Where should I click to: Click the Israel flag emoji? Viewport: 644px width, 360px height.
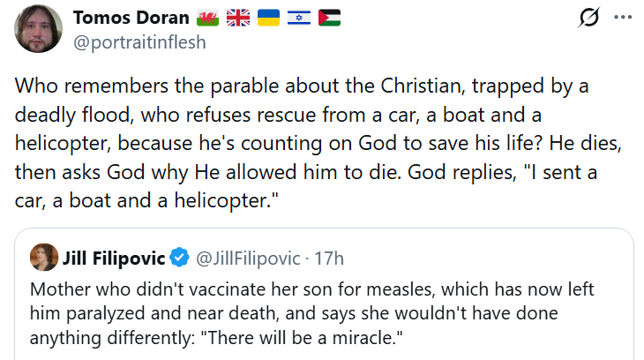(298, 18)
